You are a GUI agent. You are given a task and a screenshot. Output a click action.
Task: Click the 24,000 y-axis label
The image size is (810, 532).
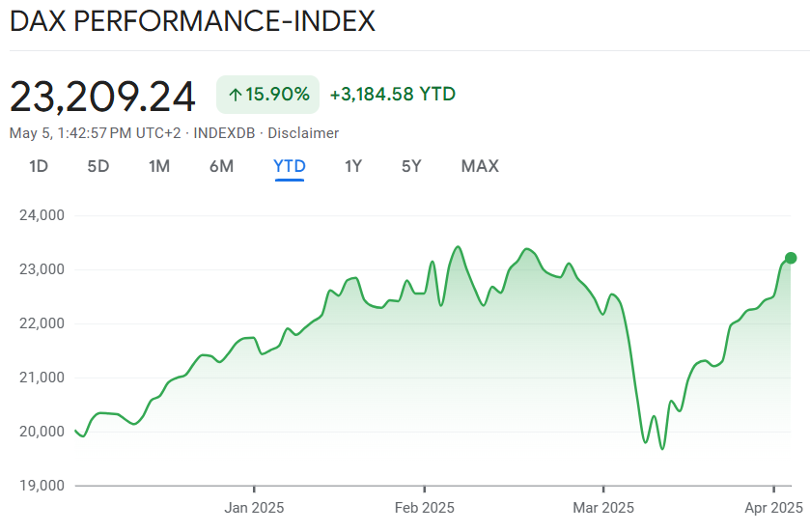(42, 215)
